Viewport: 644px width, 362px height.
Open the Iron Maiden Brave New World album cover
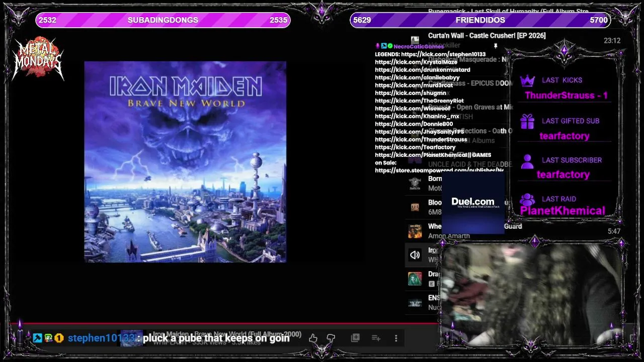tap(185, 162)
